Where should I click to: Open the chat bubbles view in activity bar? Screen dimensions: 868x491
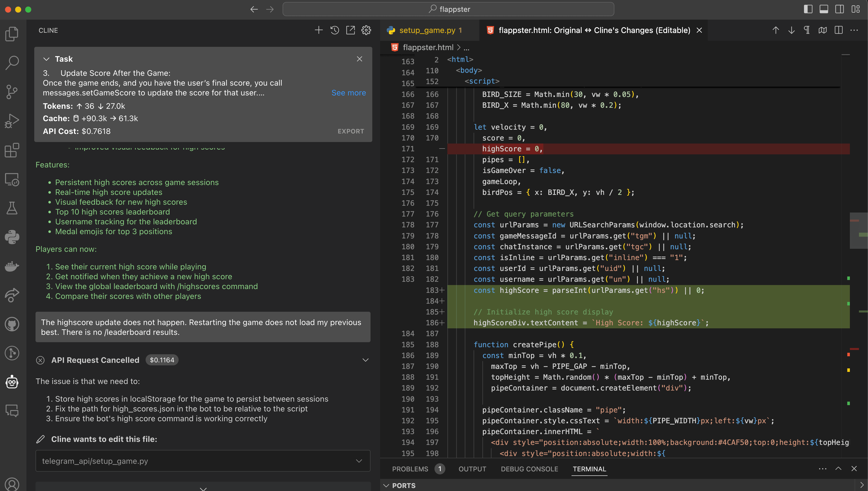click(12, 411)
